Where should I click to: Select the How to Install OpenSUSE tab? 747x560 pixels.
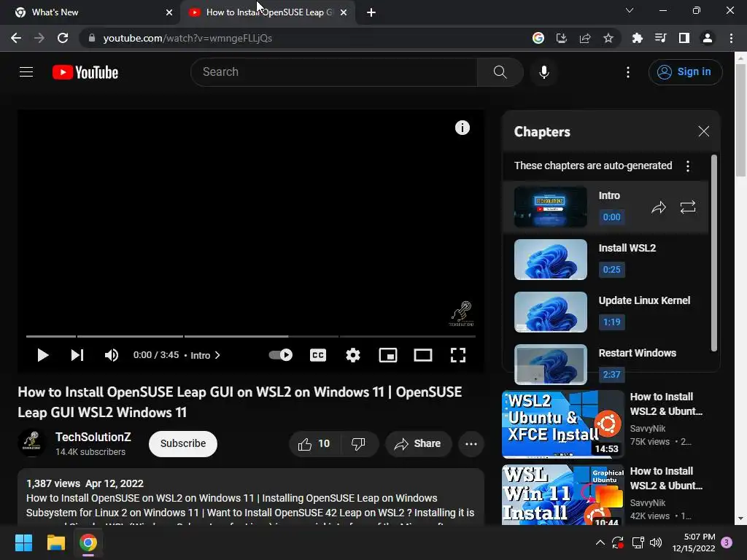click(268, 12)
